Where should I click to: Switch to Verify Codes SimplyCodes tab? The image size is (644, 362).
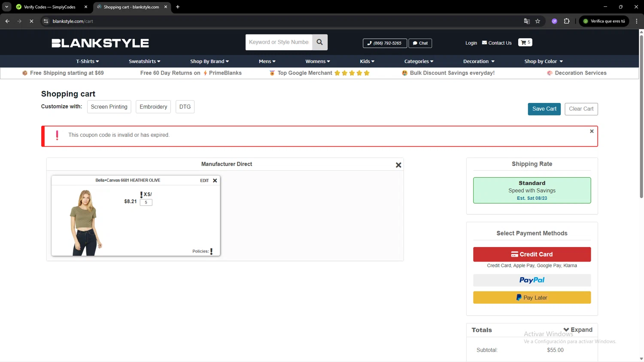[50, 7]
